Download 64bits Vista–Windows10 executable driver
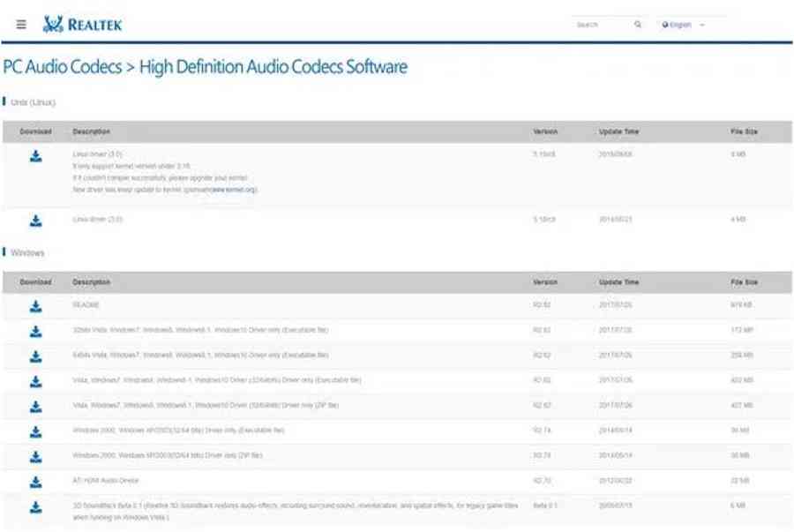The height and width of the screenshot is (532, 794). [x=36, y=356]
